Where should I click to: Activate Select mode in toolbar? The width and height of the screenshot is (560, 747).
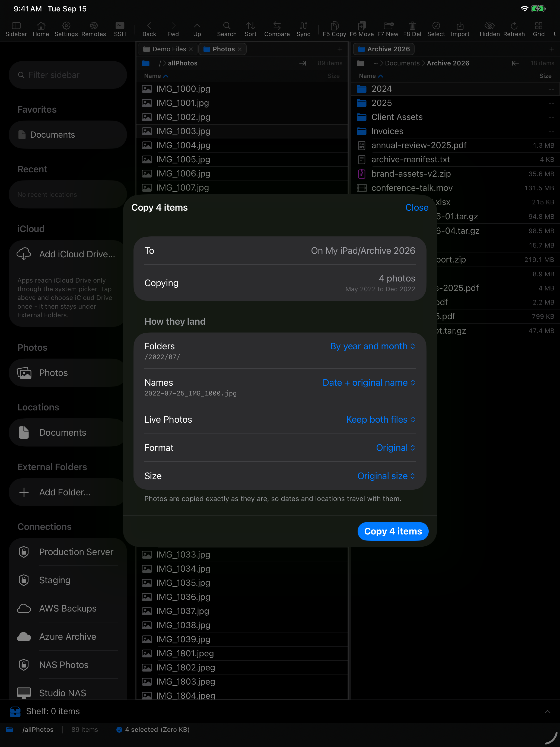tap(436, 29)
